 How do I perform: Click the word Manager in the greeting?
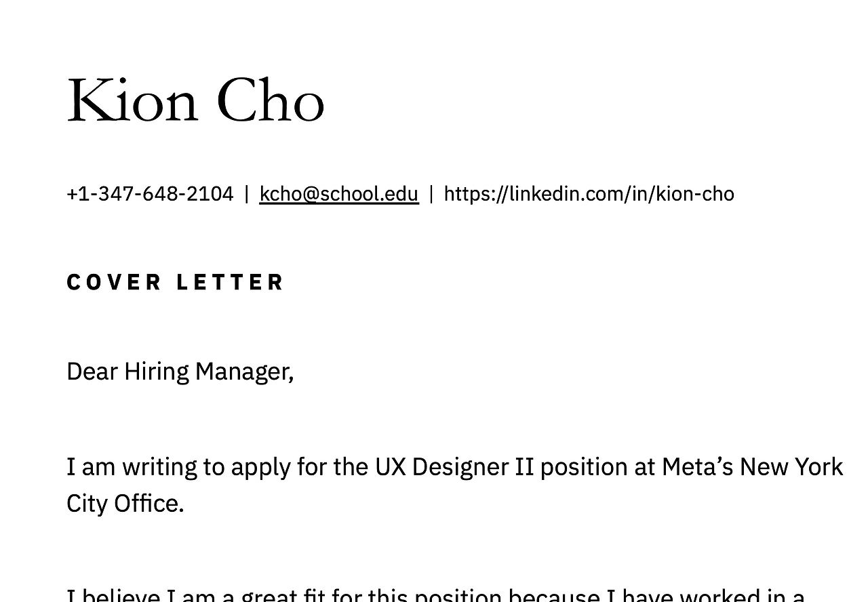click(x=244, y=372)
